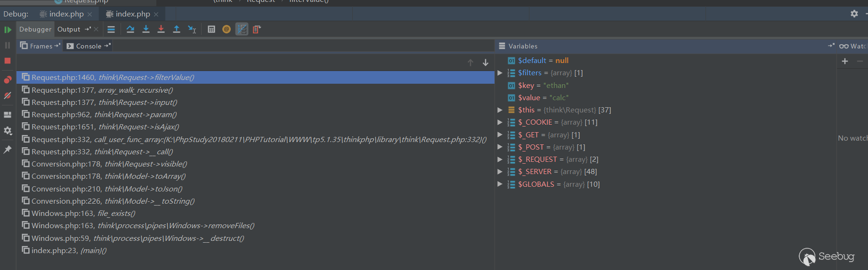Viewport: 868px width, 270px height.
Task: Select the $key = "ethan" variable
Action: coord(538,86)
